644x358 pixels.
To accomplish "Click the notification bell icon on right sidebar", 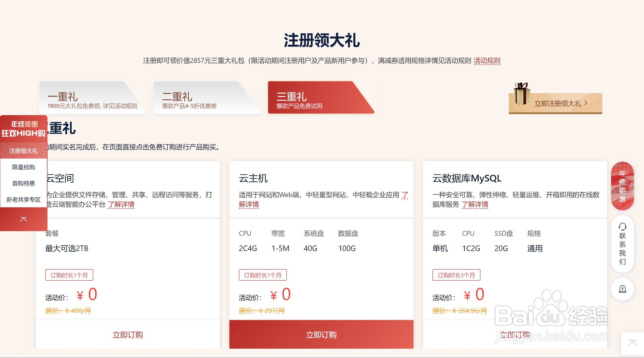I will coord(622,289).
